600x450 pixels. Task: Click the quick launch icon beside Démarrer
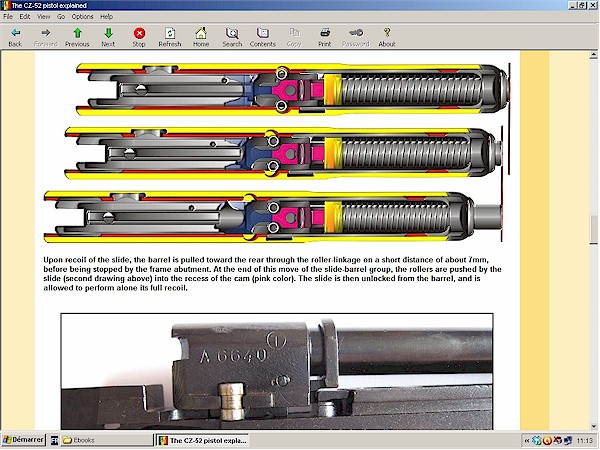tap(54, 440)
